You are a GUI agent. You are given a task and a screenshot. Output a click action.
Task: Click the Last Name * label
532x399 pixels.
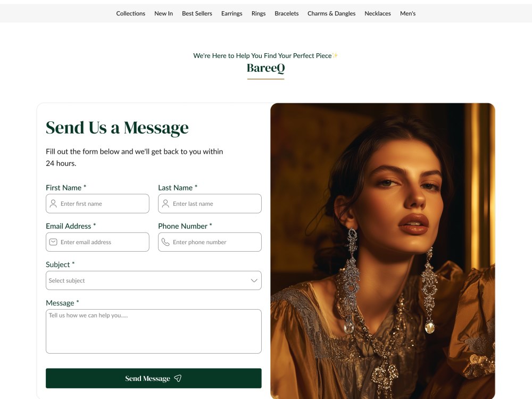coord(178,188)
